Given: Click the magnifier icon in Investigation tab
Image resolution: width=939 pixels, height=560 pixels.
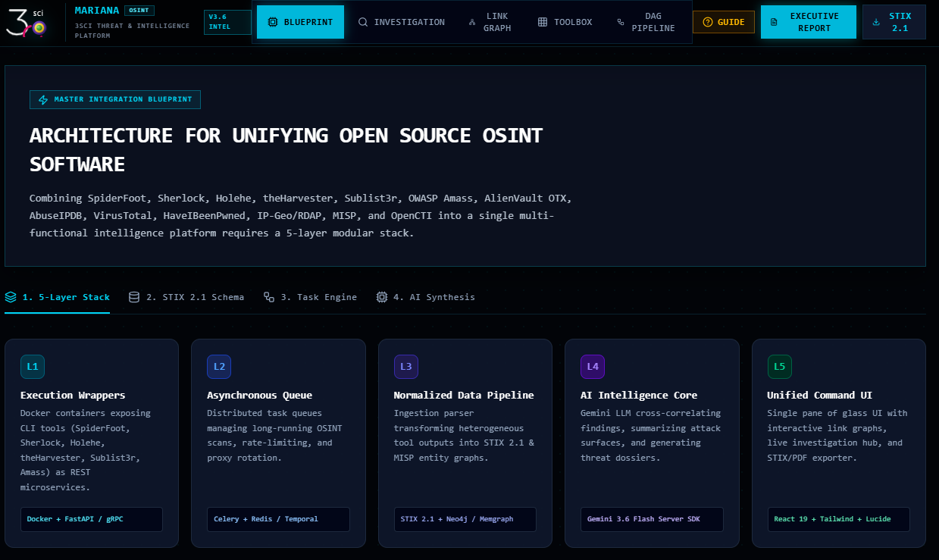Looking at the screenshot, I should click(x=363, y=22).
